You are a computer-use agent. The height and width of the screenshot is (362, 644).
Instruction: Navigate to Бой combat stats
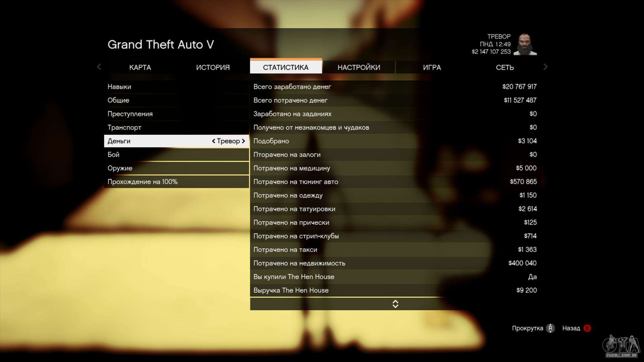tap(114, 154)
